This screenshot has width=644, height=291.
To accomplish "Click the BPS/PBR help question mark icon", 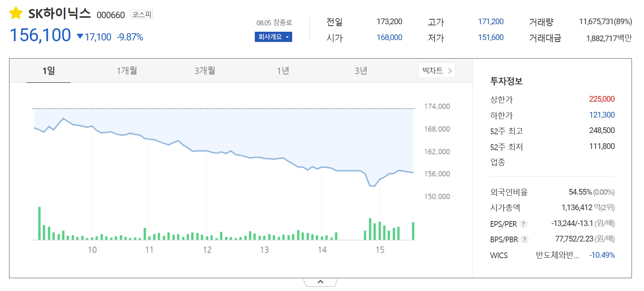I will point(524,239).
